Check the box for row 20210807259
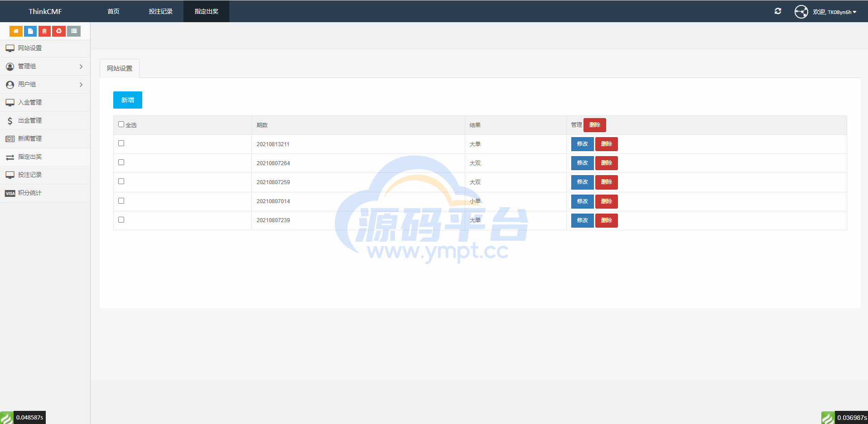 [x=121, y=181]
